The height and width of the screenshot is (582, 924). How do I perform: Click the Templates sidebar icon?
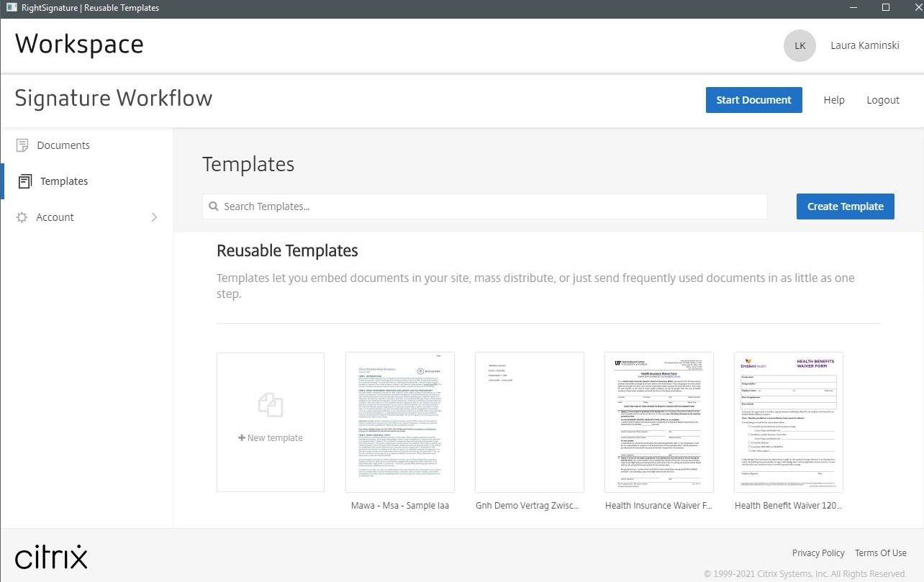point(25,181)
